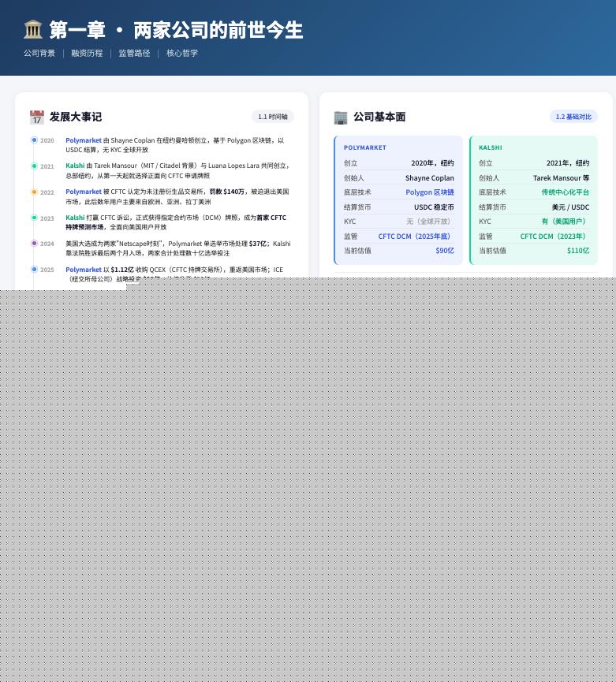The height and width of the screenshot is (682, 616).
Task: Click the Shayne Coplan founder value
Action: (430, 178)
